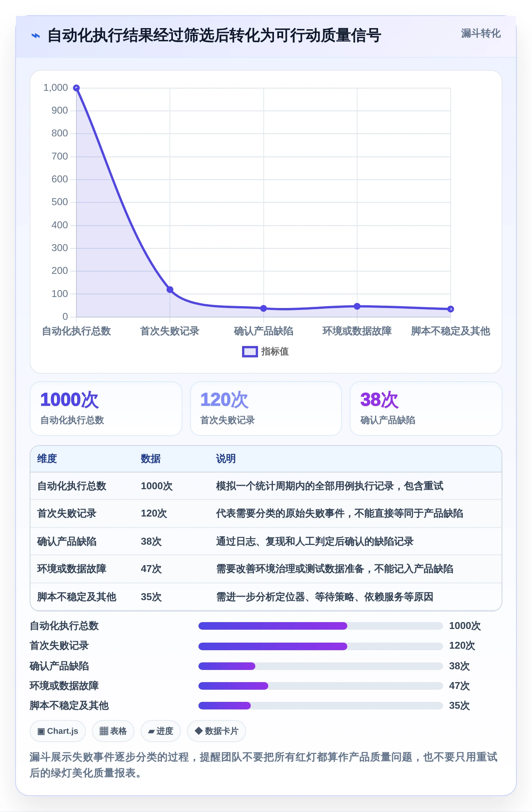Select the 进度 tag
This screenshot has height=812, width=532.
coord(160,731)
